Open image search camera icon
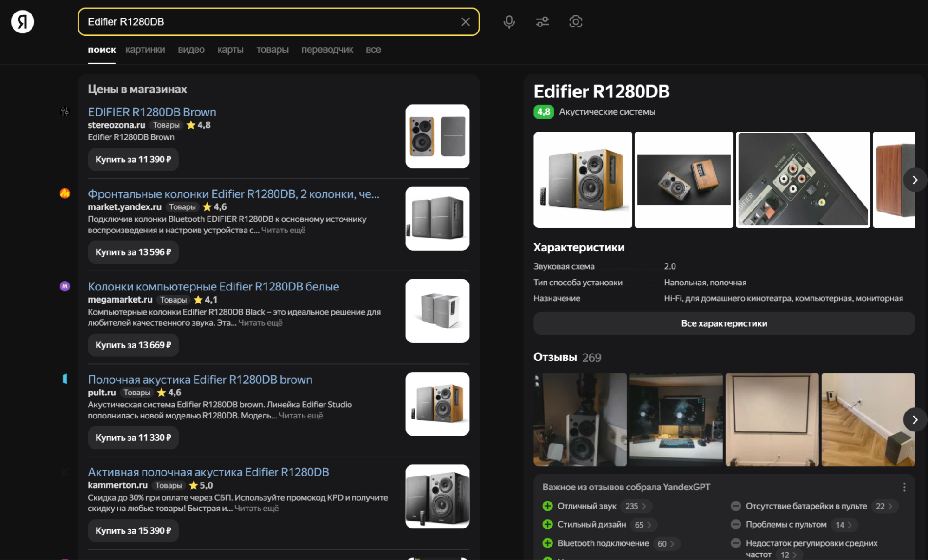928x560 pixels. click(x=576, y=22)
